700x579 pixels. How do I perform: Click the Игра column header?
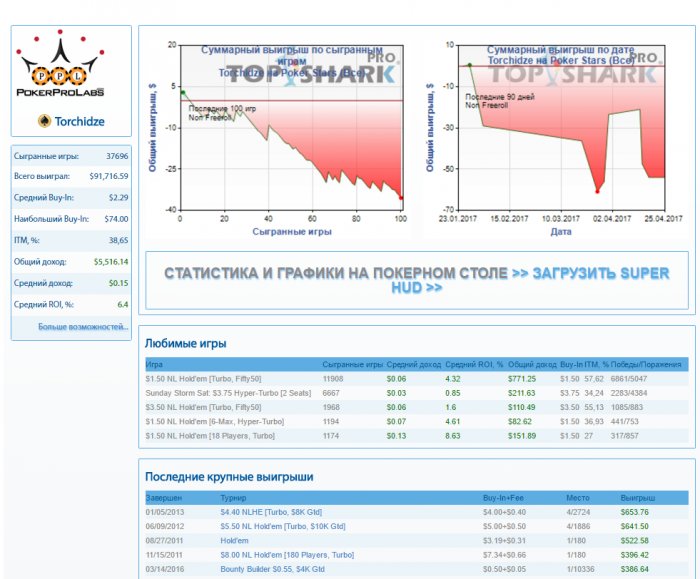coord(154,364)
